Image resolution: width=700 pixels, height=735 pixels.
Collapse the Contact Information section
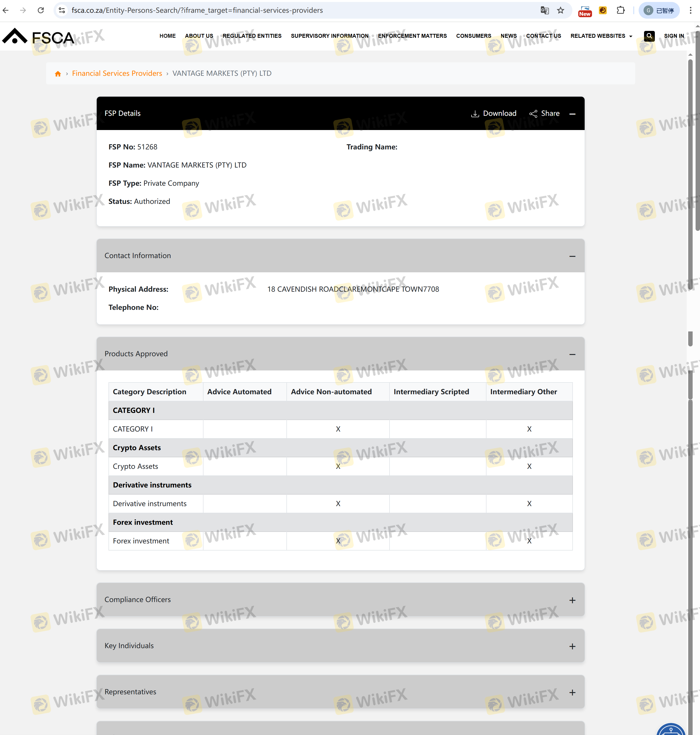pos(572,256)
